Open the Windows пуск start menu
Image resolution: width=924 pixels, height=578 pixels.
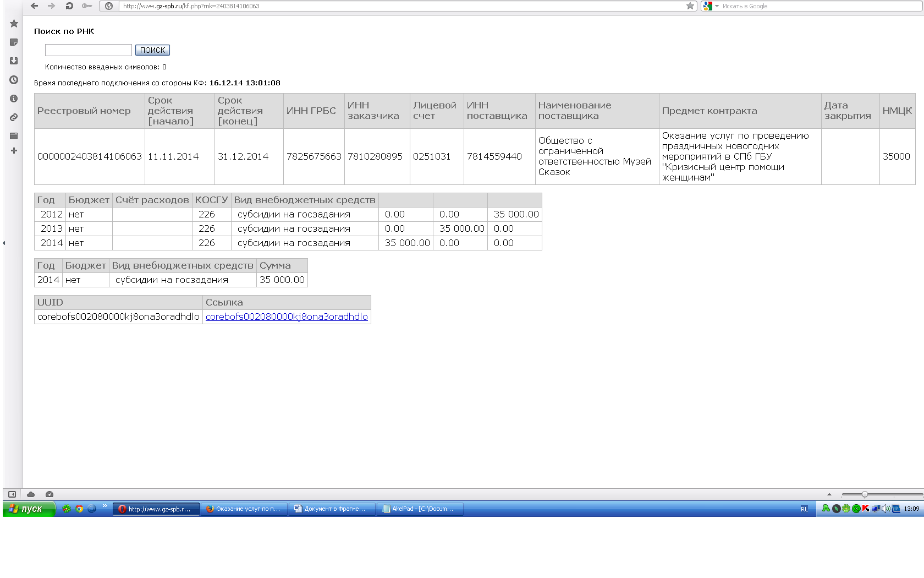29,509
